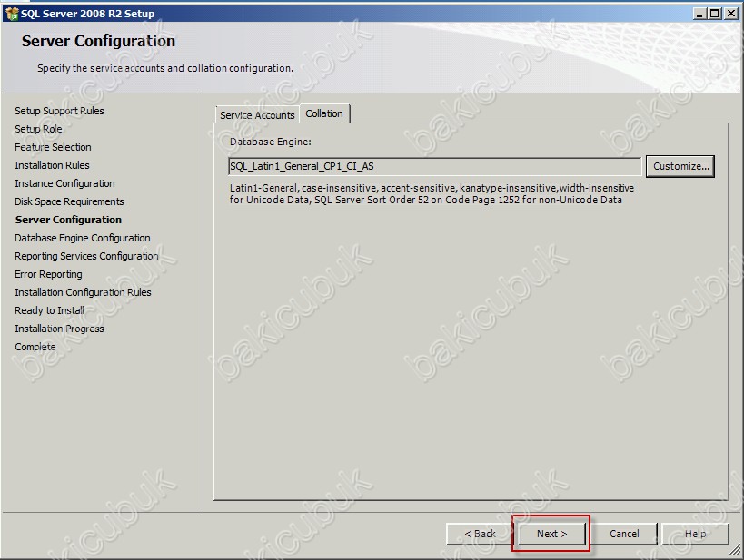
Task: Select the Collation tab
Action: tap(324, 113)
